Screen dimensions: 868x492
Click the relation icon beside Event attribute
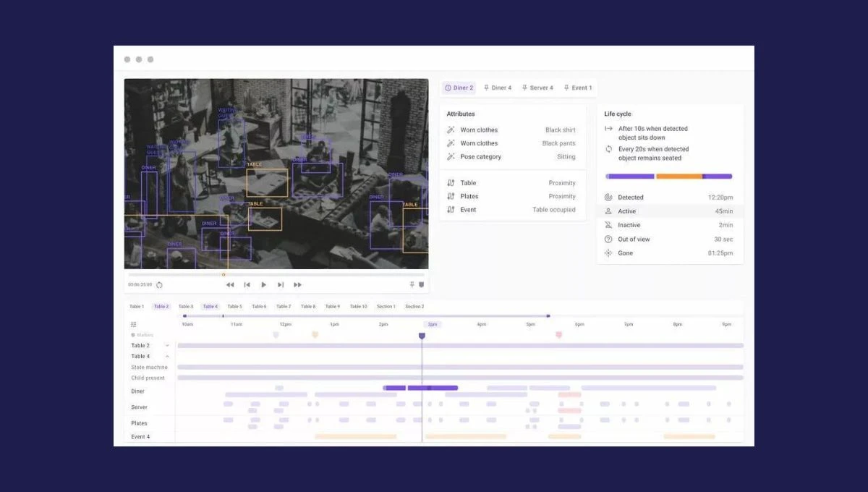click(451, 210)
